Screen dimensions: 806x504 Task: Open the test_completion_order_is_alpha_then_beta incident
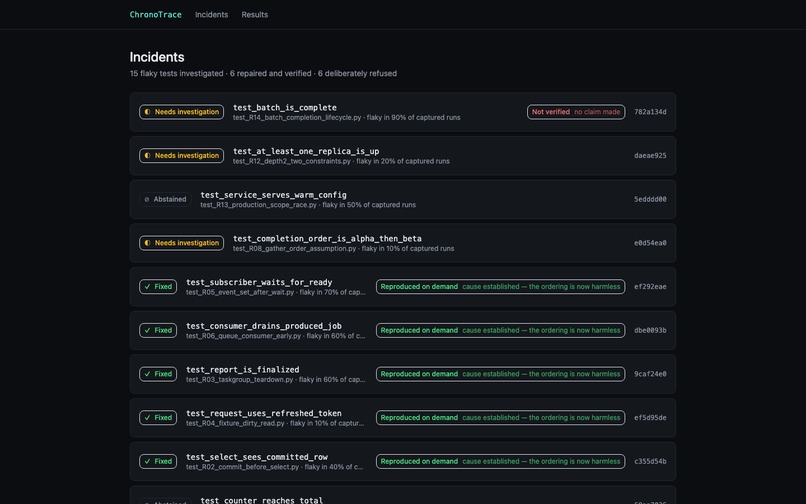[402, 243]
